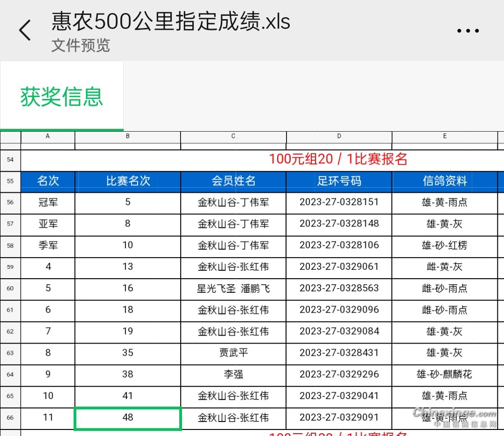Select the 足环号码 header cell
This screenshot has height=436, width=504.
click(339, 181)
